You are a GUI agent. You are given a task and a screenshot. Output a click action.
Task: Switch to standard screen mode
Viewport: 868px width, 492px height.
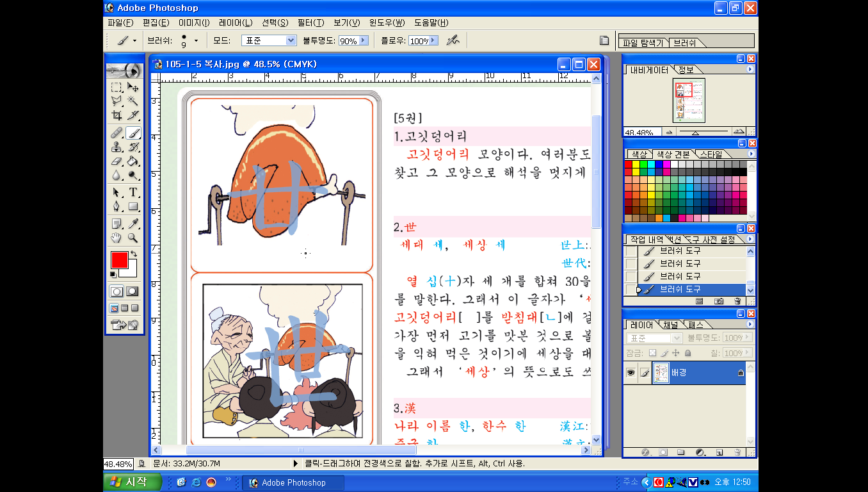pyautogui.click(x=114, y=308)
